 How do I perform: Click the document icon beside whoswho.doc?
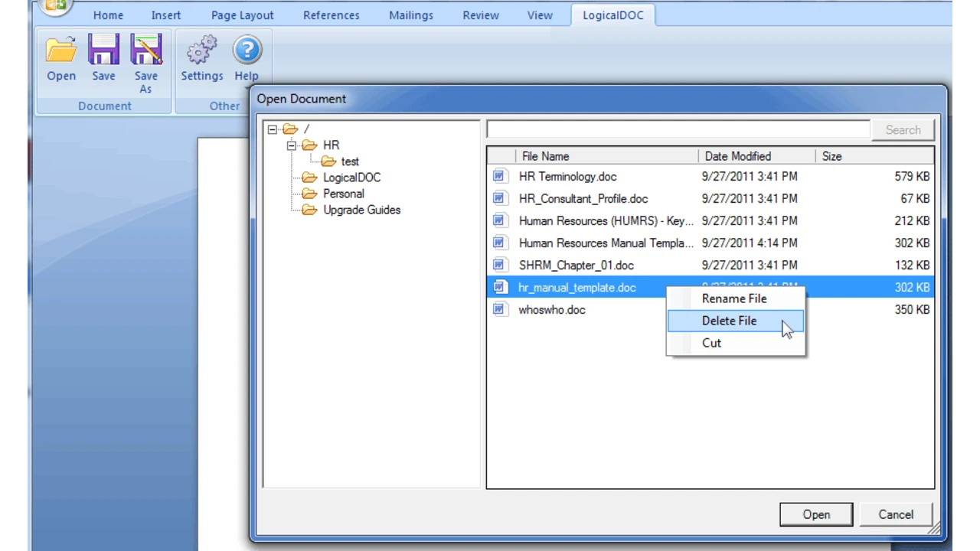499,309
